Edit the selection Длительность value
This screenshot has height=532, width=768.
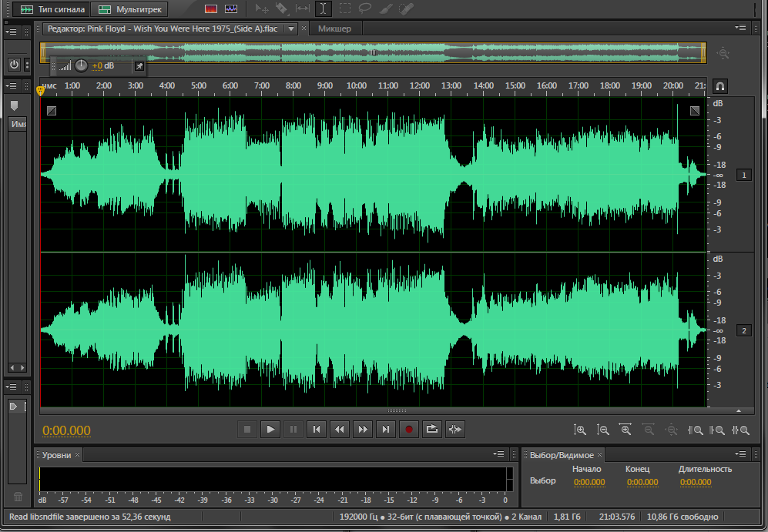(696, 482)
